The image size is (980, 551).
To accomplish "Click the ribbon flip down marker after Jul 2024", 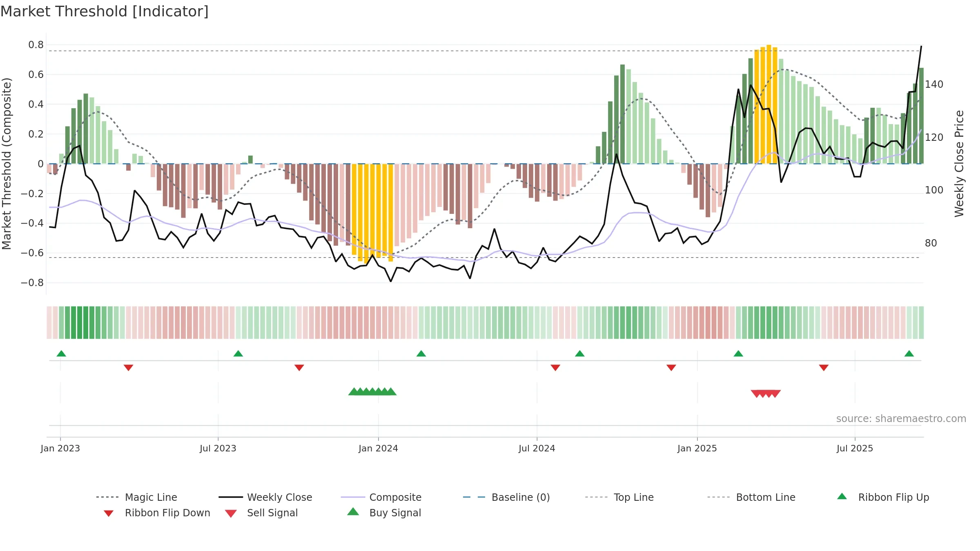I will tap(555, 368).
